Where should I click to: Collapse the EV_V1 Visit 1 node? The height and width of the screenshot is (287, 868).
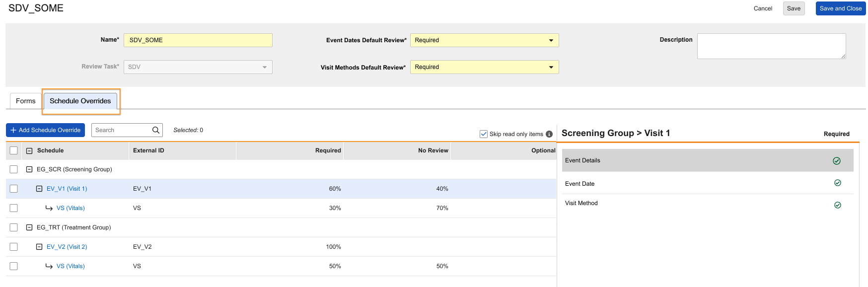pyautogui.click(x=39, y=189)
